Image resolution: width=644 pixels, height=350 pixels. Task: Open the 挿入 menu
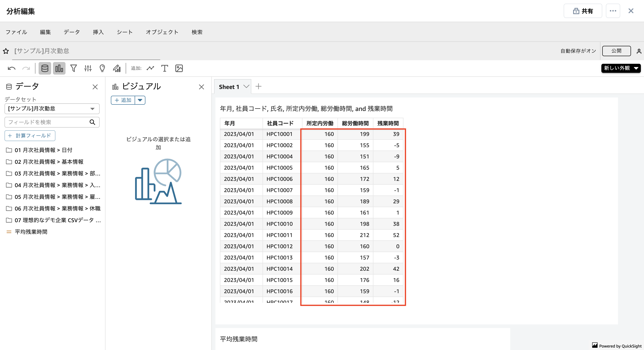click(x=98, y=32)
